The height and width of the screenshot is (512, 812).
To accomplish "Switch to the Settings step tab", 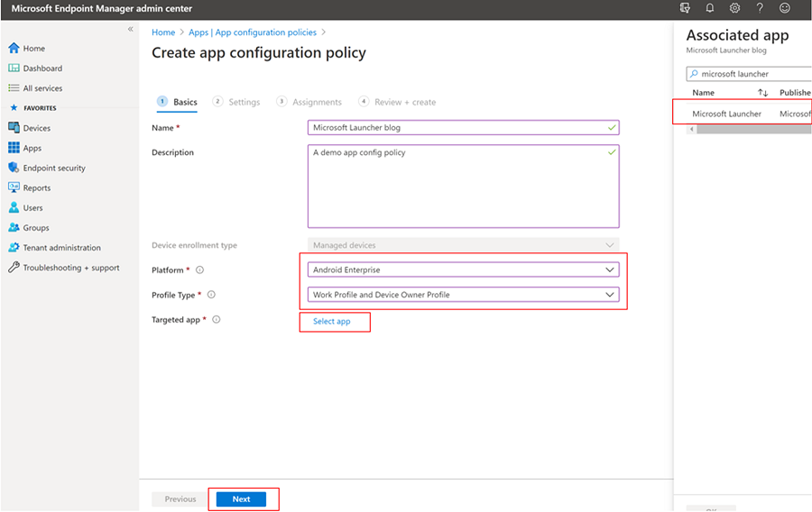I will [x=236, y=102].
